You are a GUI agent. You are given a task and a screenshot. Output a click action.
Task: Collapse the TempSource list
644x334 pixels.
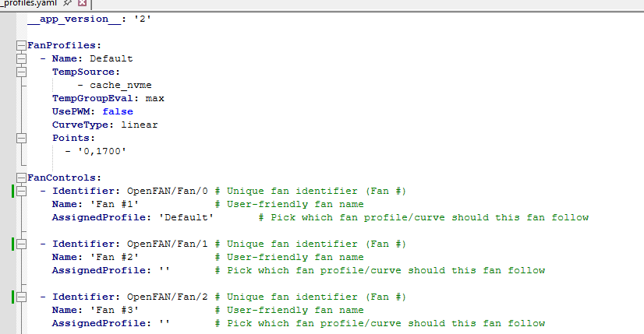(x=21, y=72)
